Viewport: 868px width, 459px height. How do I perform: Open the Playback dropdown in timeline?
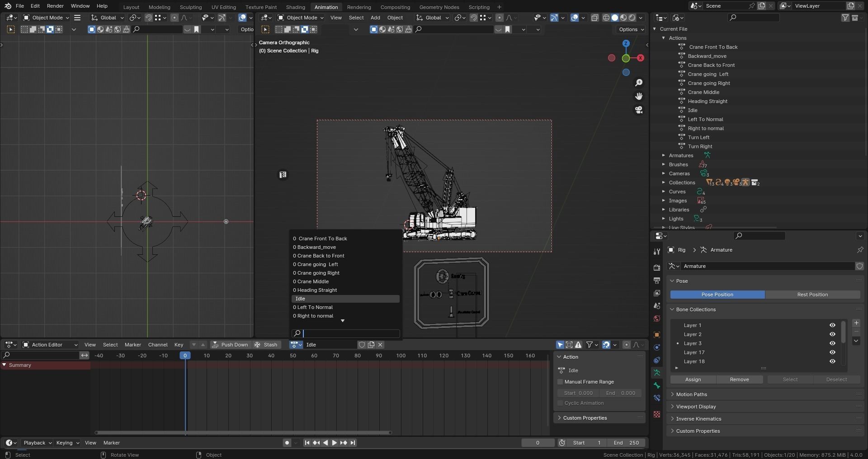[x=37, y=443]
